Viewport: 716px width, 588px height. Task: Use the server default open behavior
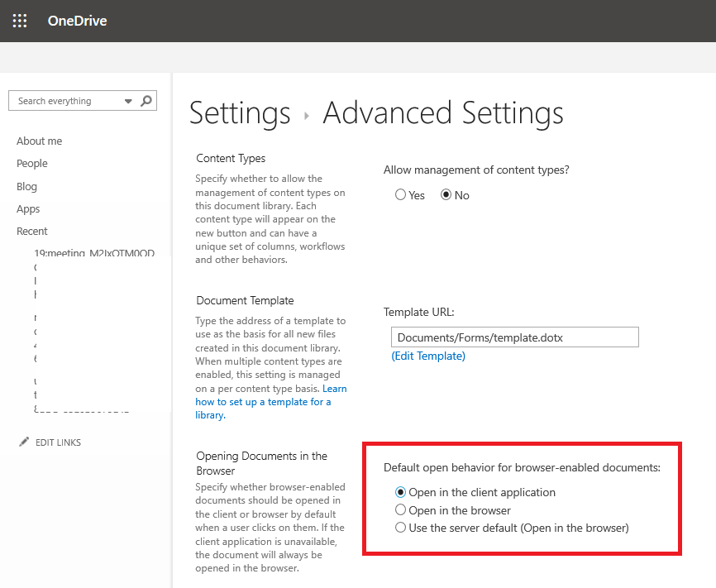(399, 528)
